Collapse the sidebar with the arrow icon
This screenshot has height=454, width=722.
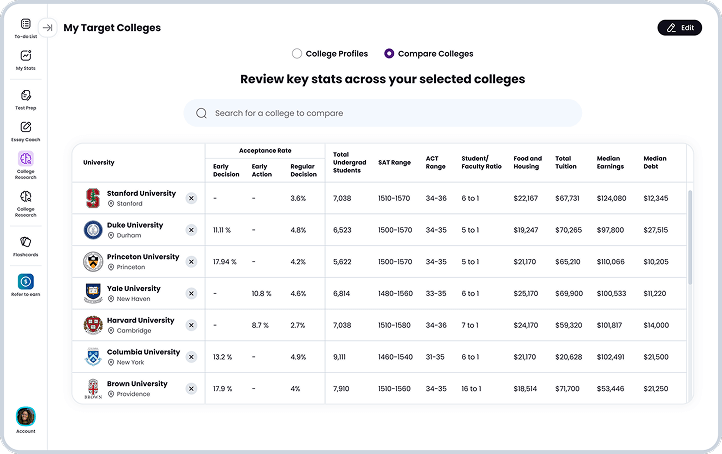click(x=47, y=28)
